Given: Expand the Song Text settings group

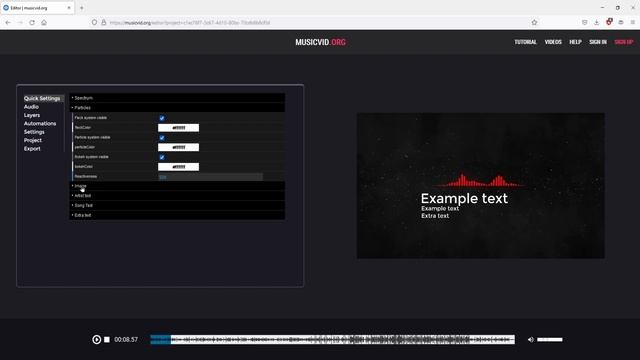Looking at the screenshot, I should coord(178,205).
